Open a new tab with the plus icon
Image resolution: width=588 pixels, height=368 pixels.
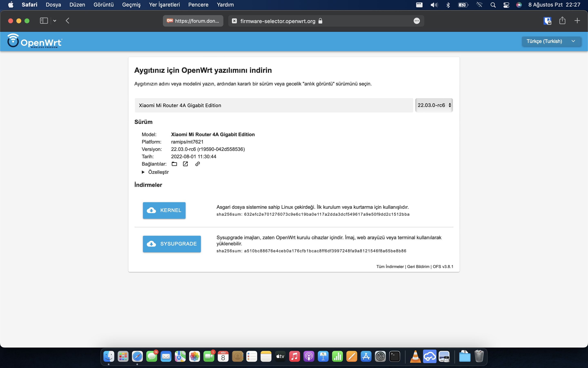[577, 21]
